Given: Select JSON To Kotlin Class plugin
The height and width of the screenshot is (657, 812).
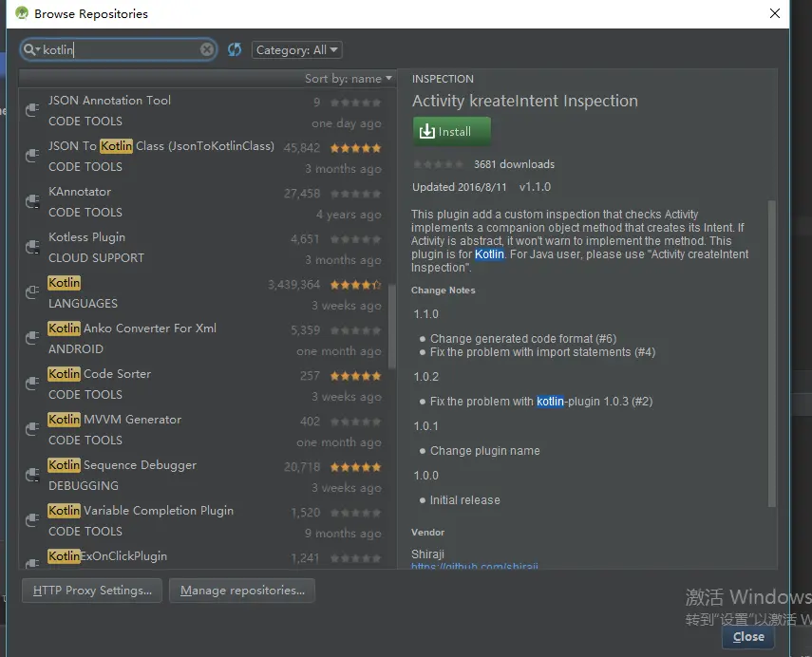Looking at the screenshot, I should 204,157.
